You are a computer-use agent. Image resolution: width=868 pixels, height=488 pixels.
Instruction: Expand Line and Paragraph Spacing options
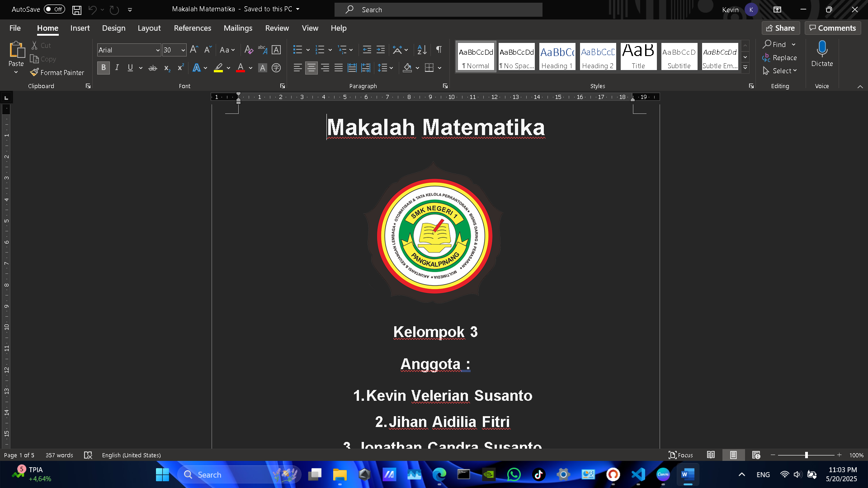(x=386, y=68)
